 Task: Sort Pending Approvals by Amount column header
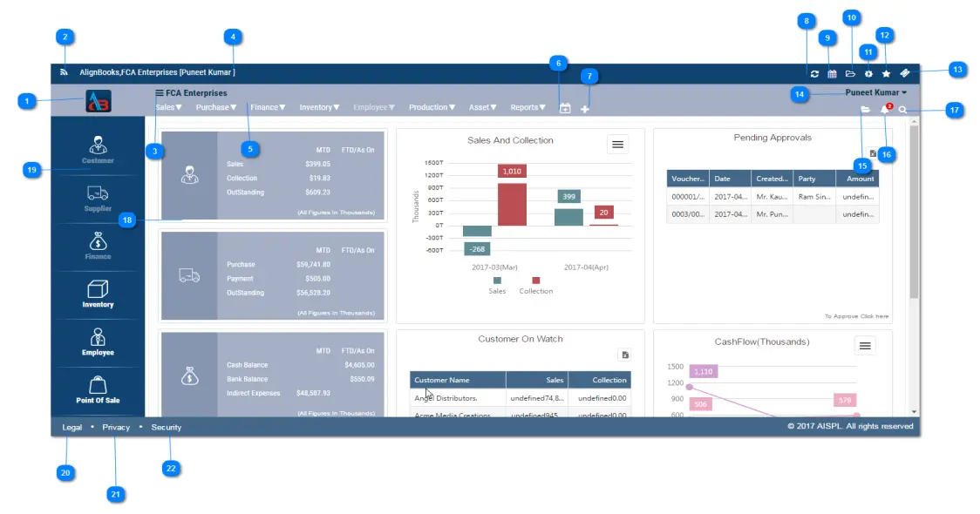[x=858, y=179]
